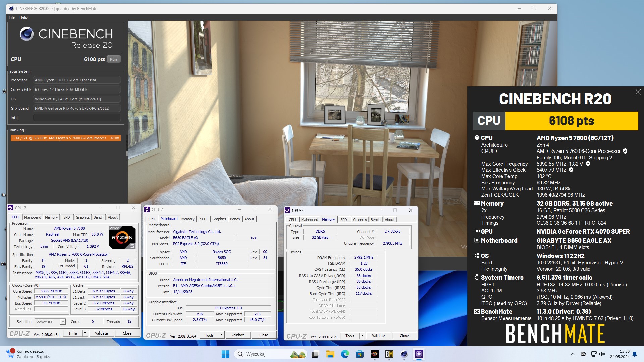The width and height of the screenshot is (644, 362).
Task: Switch to CPU tab in Mainboard CPU-Z window
Action: pos(152,219)
